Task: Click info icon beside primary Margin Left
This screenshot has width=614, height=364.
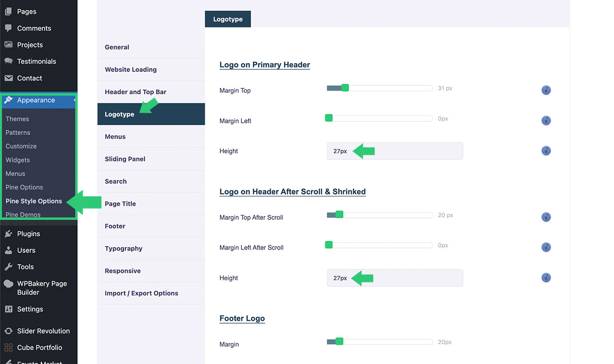Action: click(x=546, y=120)
